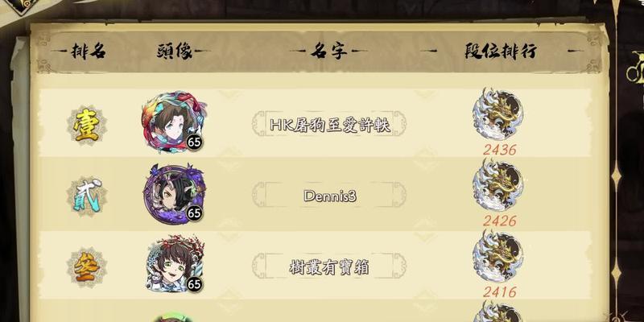Open 樹叢有寶箱 player avatar portrait
Viewport: 644px width, 322px height.
point(175,263)
